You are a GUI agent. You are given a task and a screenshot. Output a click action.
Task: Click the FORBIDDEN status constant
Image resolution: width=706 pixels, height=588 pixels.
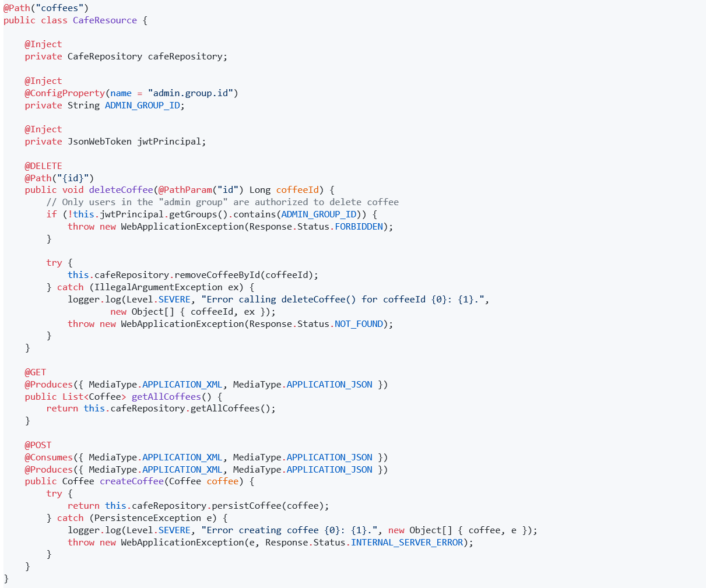coord(359,226)
